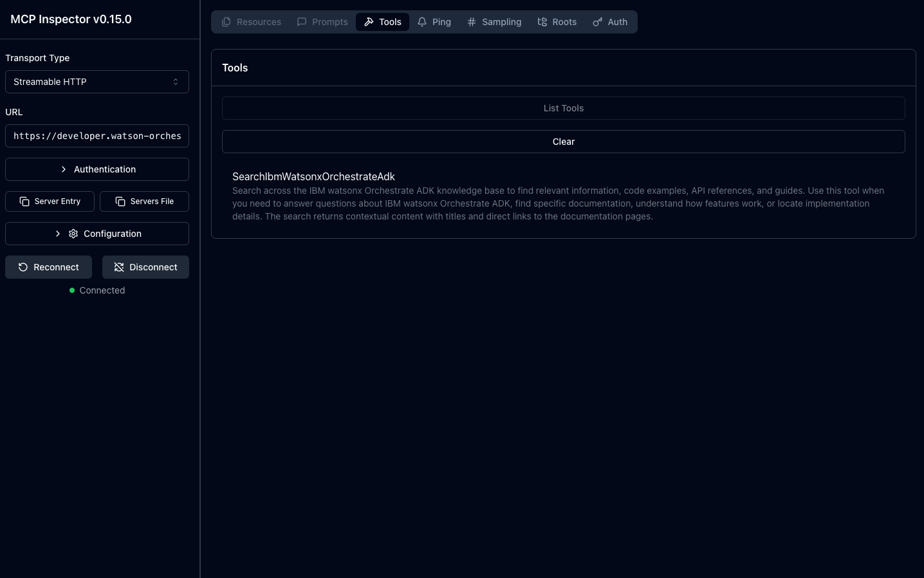Click the green connection status dot
Viewport: 924px width, 578px height.
pyautogui.click(x=72, y=290)
